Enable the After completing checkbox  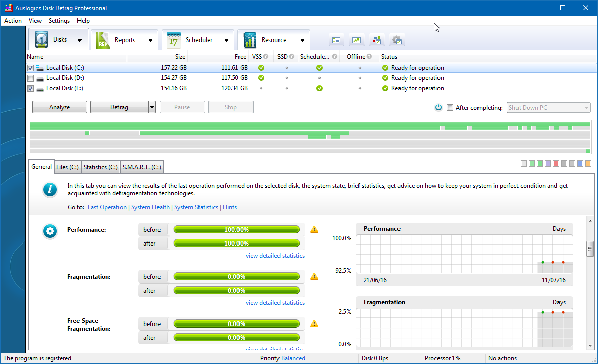click(x=450, y=107)
